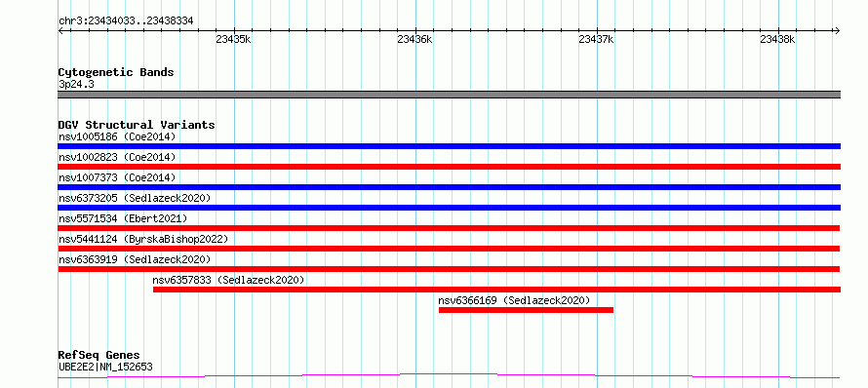Click the nsv6373205 (Sedlazeck2020) blue bar
This screenshot has height=388, width=868.
tap(449, 208)
